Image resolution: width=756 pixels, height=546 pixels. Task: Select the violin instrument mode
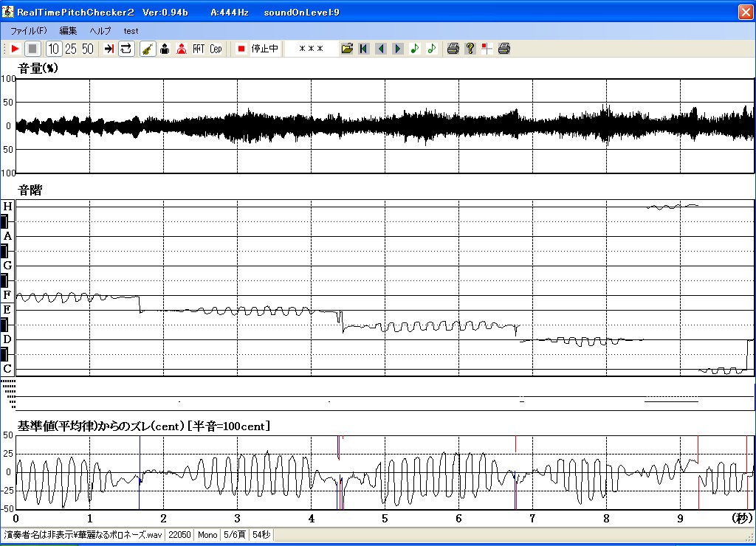click(148, 49)
